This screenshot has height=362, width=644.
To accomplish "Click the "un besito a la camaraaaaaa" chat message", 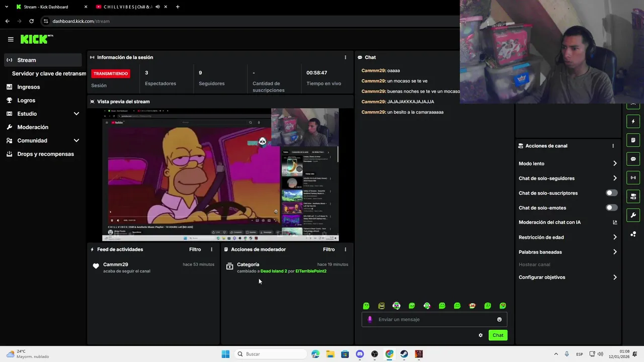I will (x=416, y=112).
